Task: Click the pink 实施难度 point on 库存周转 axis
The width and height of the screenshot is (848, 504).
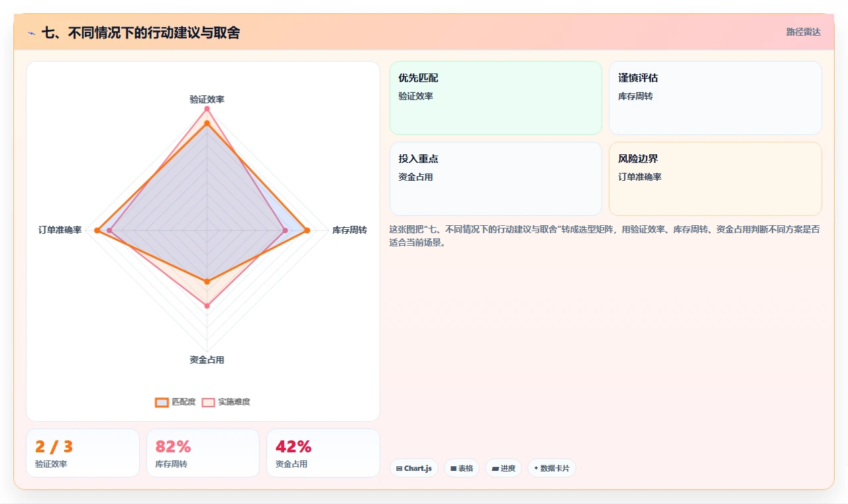Action: click(285, 230)
